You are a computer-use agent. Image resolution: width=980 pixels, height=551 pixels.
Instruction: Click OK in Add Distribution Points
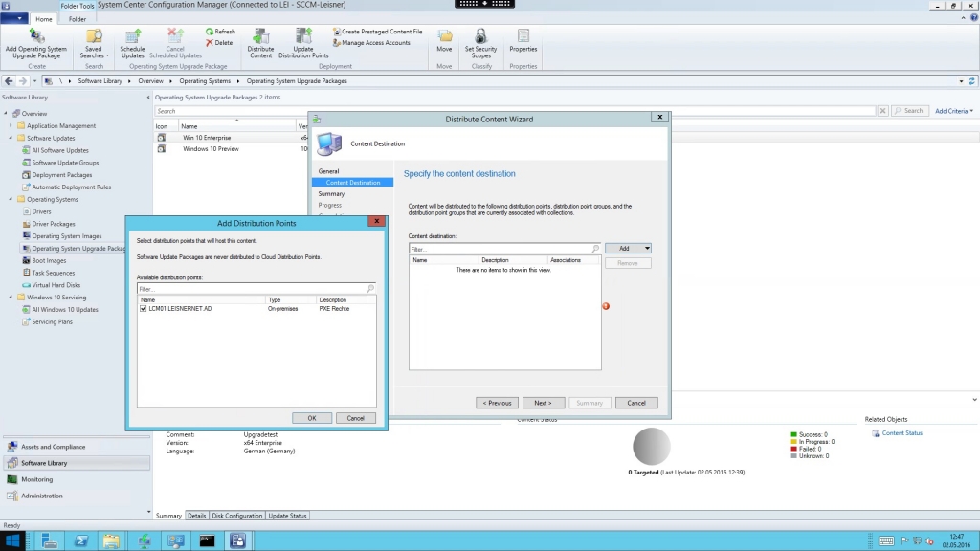[x=312, y=419]
